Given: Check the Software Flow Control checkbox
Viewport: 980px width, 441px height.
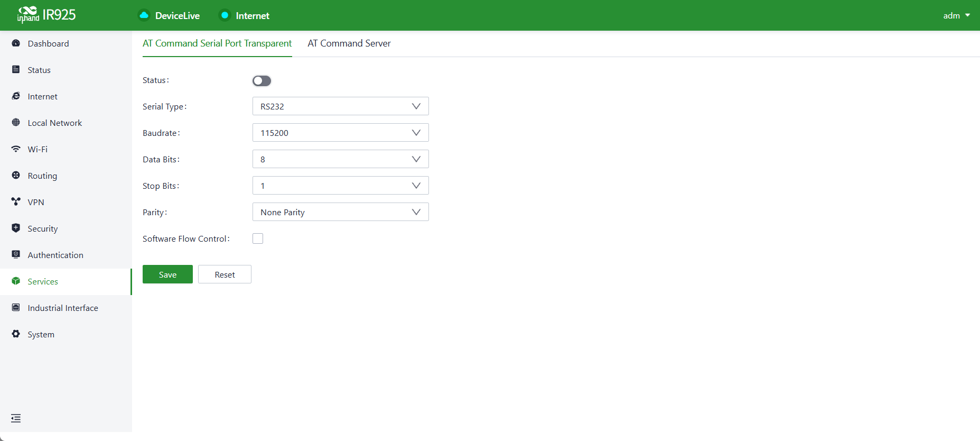Looking at the screenshot, I should 258,238.
